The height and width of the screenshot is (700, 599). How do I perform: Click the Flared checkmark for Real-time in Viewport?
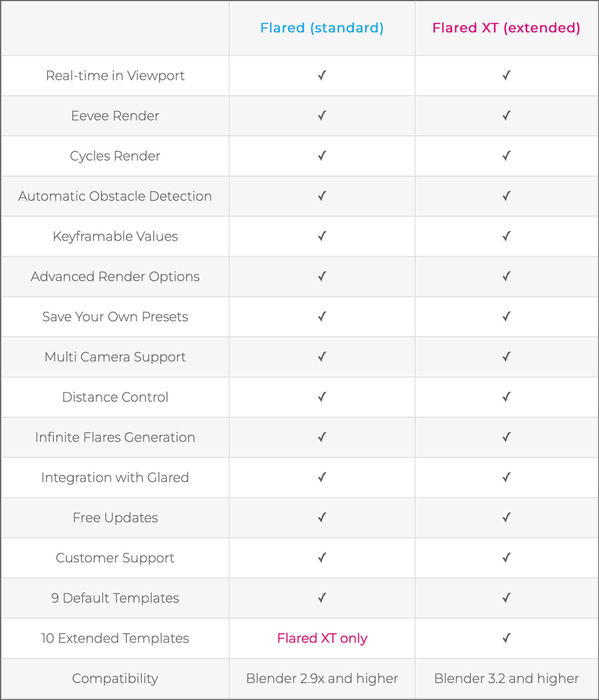click(x=322, y=75)
